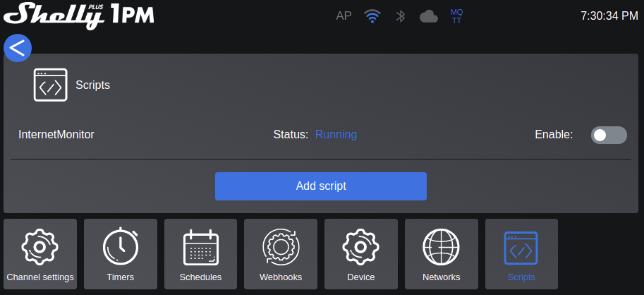644x295 pixels.
Task: Click the Bluetooth status icon
Action: point(401,16)
